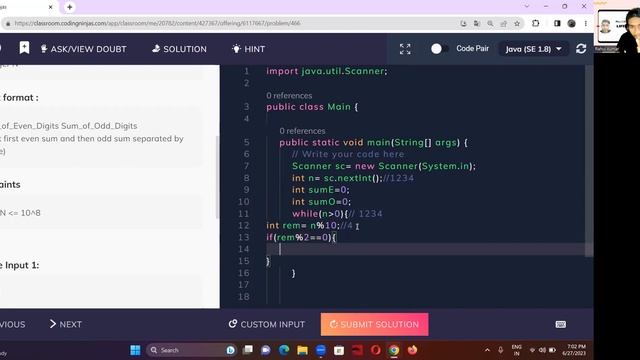The height and width of the screenshot is (360, 640).
Task: Open Microsoft Store from the taskbar
Action: (x=339, y=350)
